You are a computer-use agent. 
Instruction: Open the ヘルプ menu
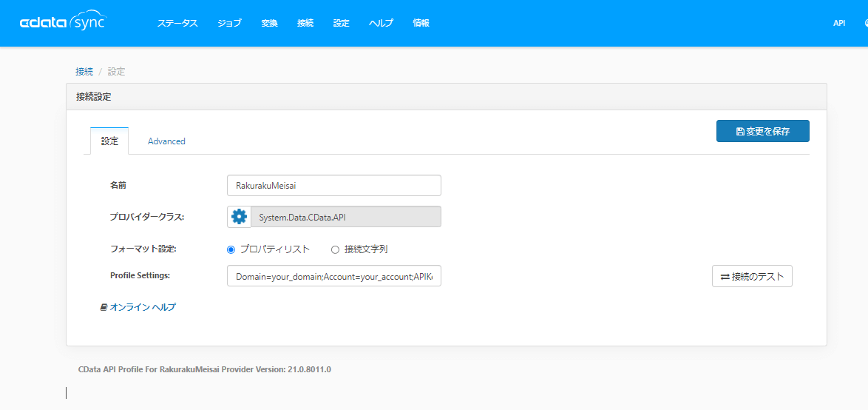coord(381,23)
